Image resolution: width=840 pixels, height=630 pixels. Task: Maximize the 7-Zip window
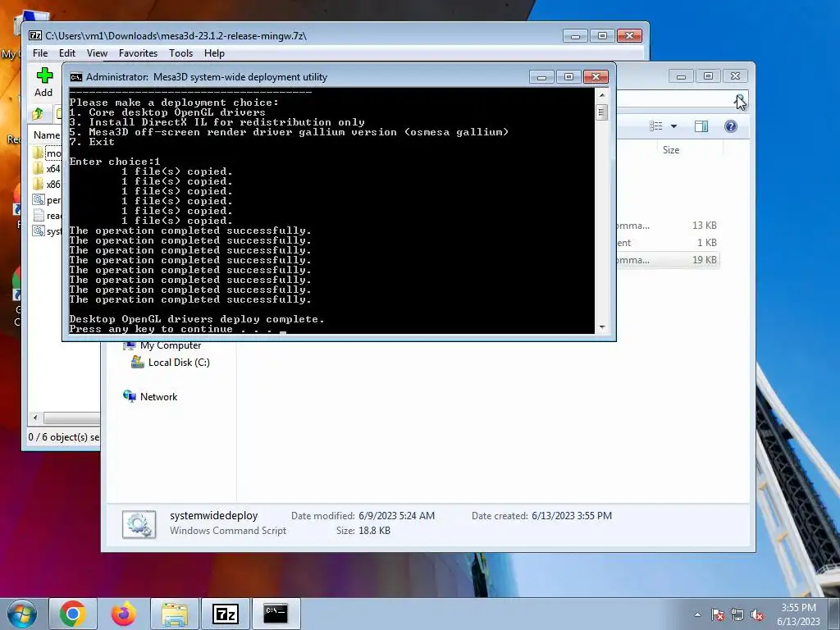[x=602, y=36]
